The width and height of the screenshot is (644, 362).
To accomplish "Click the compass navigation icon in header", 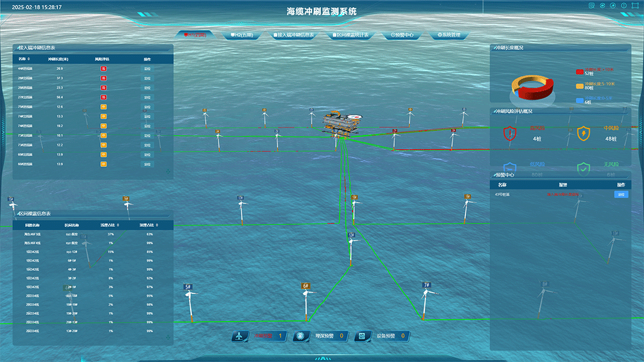I will pos(613,6).
